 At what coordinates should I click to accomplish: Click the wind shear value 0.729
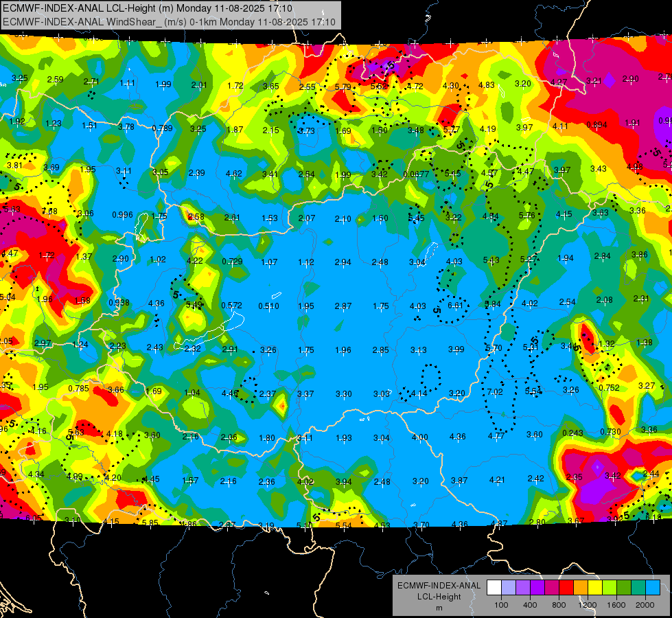232,261
